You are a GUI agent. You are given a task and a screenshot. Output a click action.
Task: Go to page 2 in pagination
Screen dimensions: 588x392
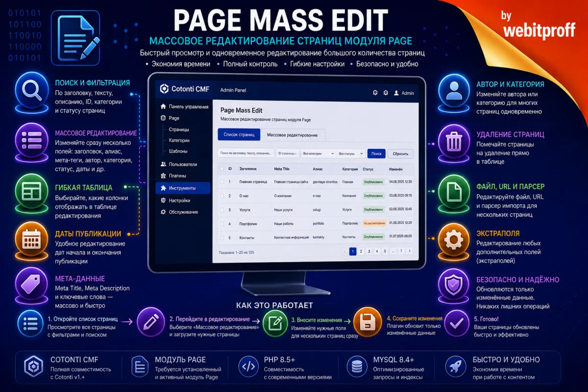361,251
